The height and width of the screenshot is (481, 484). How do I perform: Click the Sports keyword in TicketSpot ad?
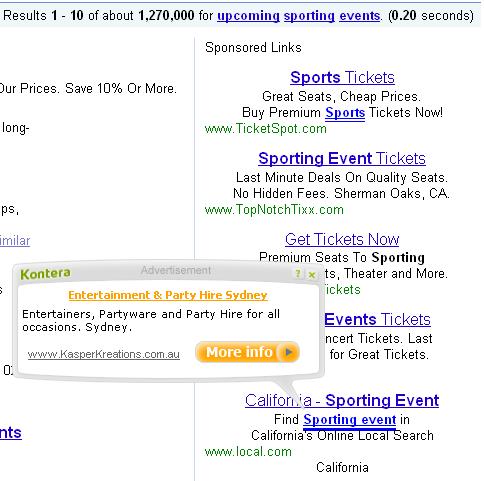pos(345,113)
